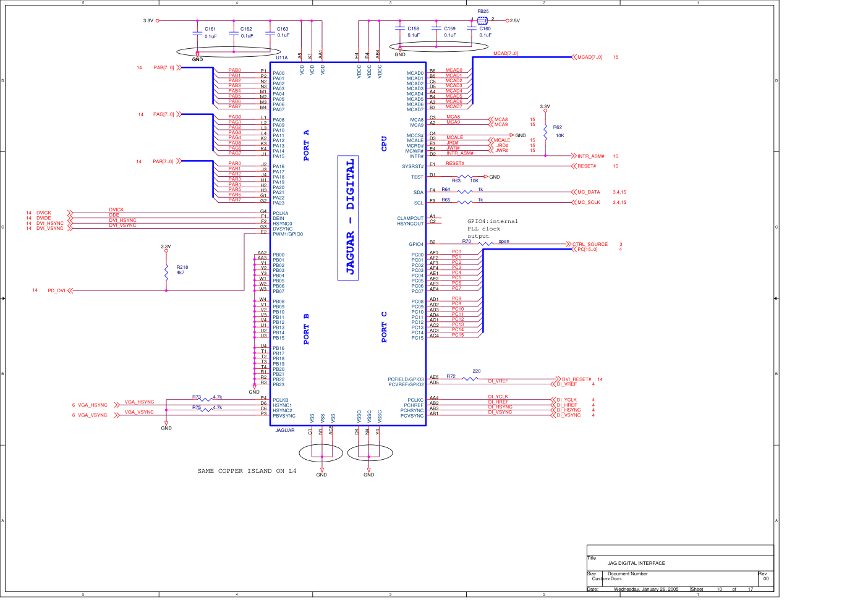Click the PCLKA pin name
The image size is (868, 613).
(281, 213)
